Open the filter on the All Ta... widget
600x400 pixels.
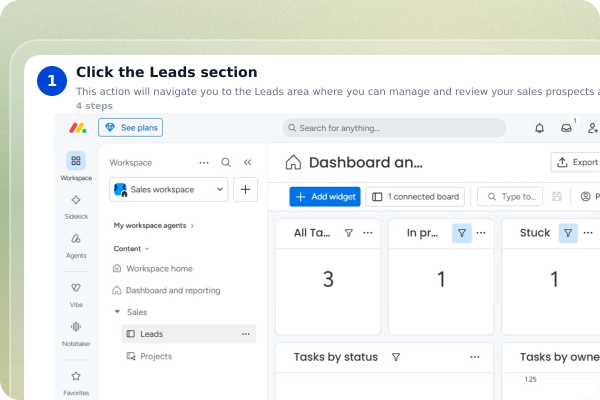(349, 233)
